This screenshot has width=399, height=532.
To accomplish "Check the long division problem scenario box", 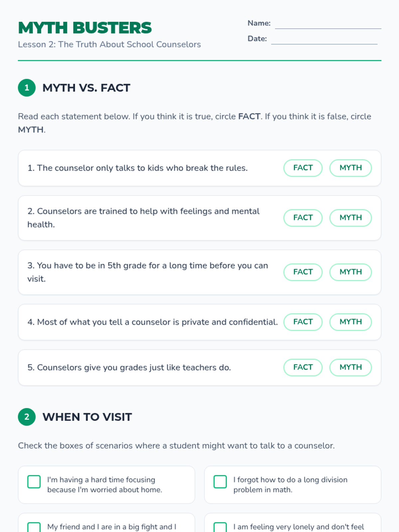I will pyautogui.click(x=220, y=481).
